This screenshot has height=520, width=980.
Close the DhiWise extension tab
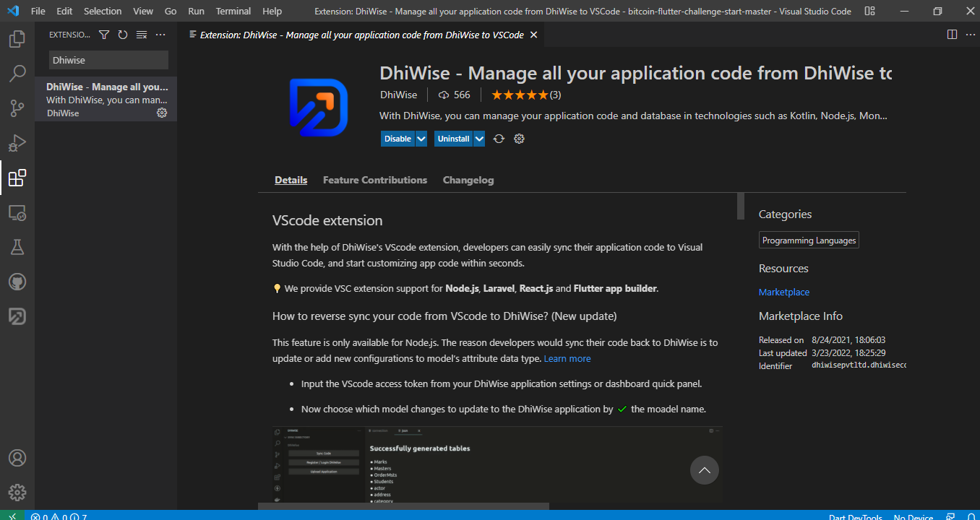click(533, 35)
